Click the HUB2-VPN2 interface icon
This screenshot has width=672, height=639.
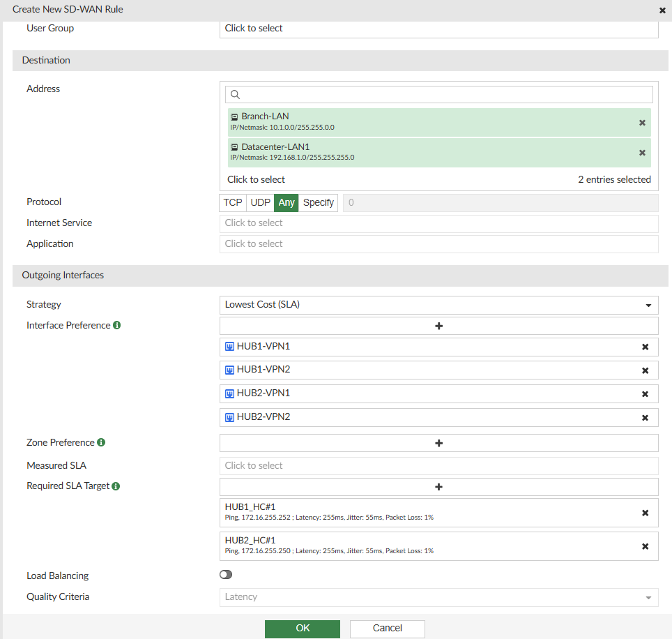(x=230, y=417)
